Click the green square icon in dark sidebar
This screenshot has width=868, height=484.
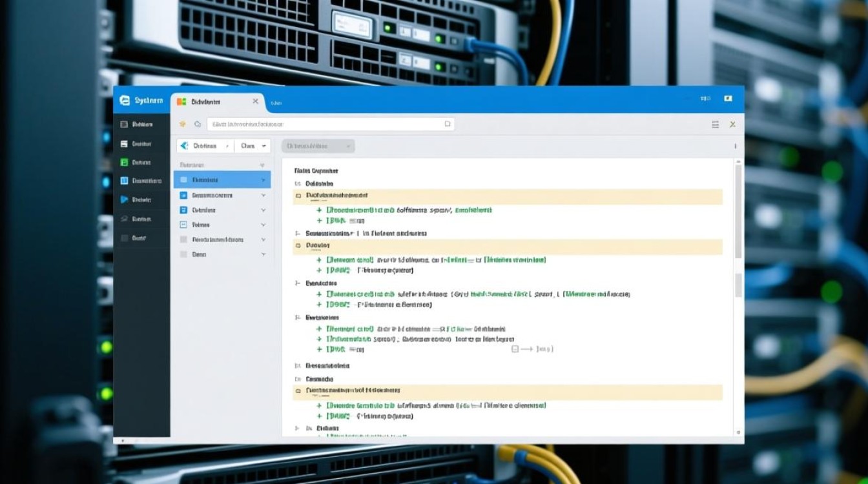coord(124,163)
